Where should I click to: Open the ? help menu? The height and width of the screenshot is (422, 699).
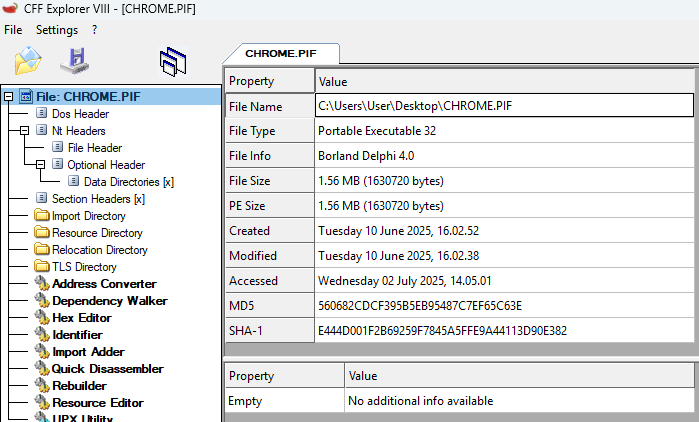tap(94, 30)
